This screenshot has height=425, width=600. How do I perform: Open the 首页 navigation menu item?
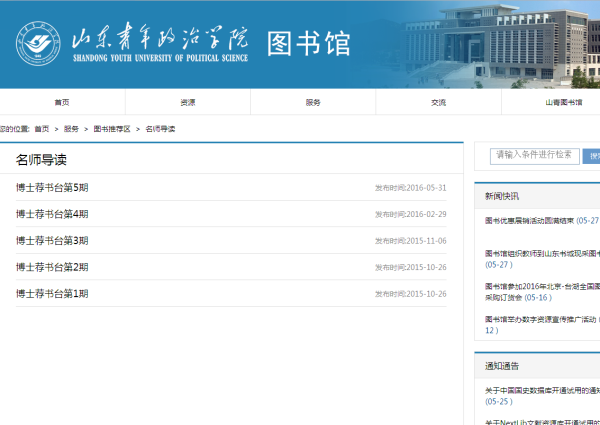(x=62, y=103)
